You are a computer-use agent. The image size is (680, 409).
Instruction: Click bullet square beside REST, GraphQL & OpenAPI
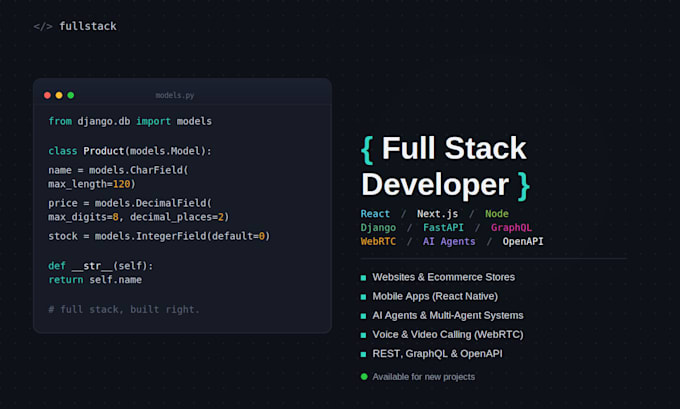(363, 354)
